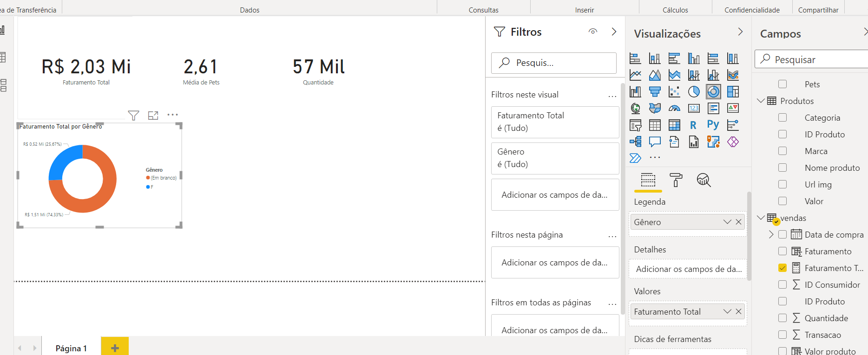Uncheck the Faturamento T... measure checkbox

pos(783,268)
